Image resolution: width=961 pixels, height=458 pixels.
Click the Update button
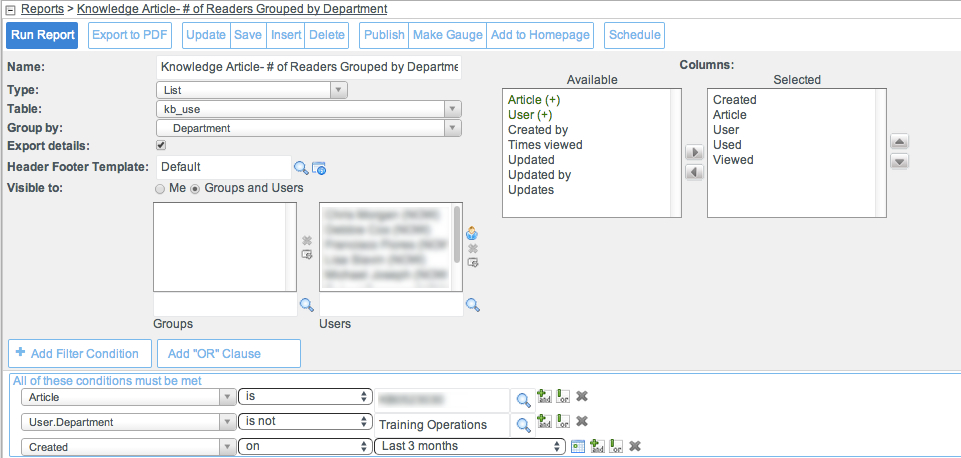pyautogui.click(x=206, y=35)
